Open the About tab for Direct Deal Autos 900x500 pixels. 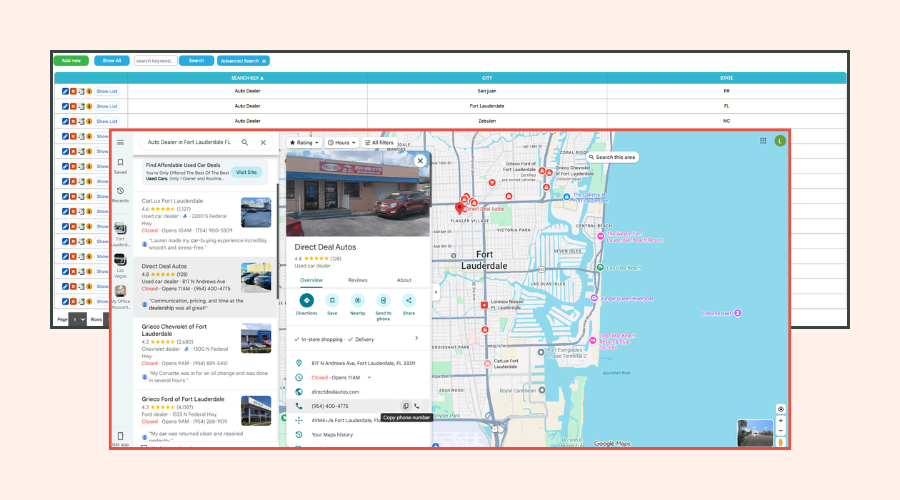click(404, 280)
